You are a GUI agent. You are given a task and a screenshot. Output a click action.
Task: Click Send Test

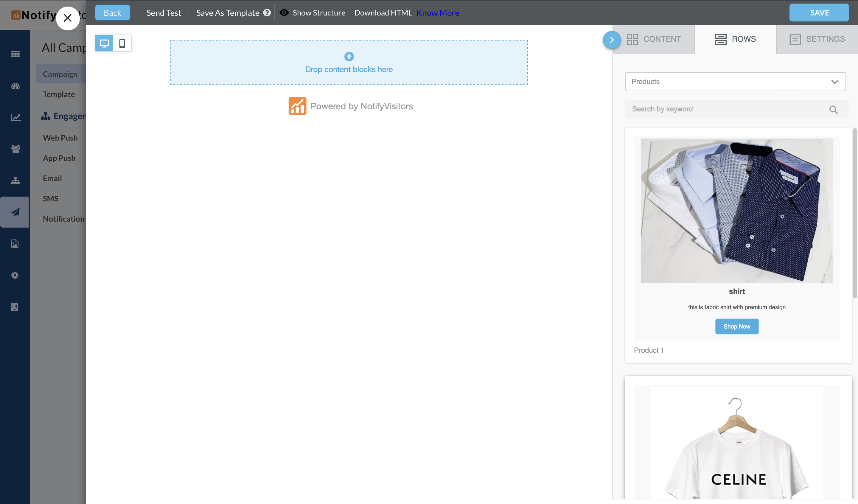[164, 13]
